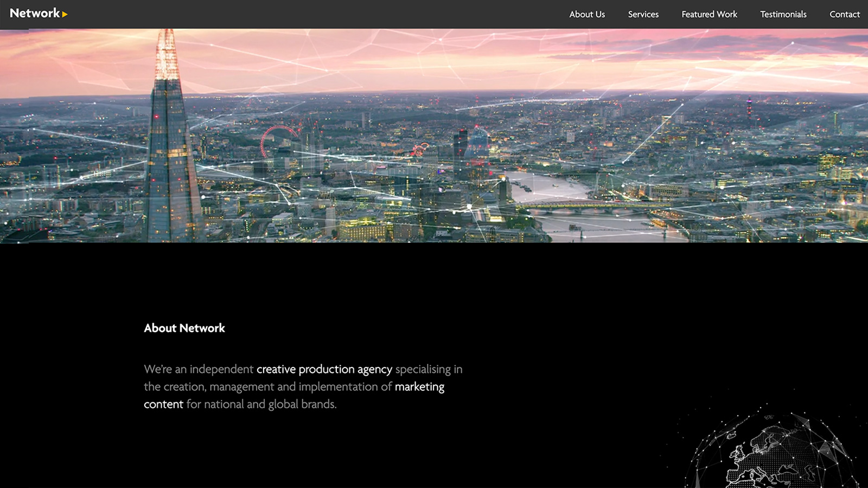Click The Shard skyscraper in hero image
This screenshot has width=868, height=488.
point(169,163)
